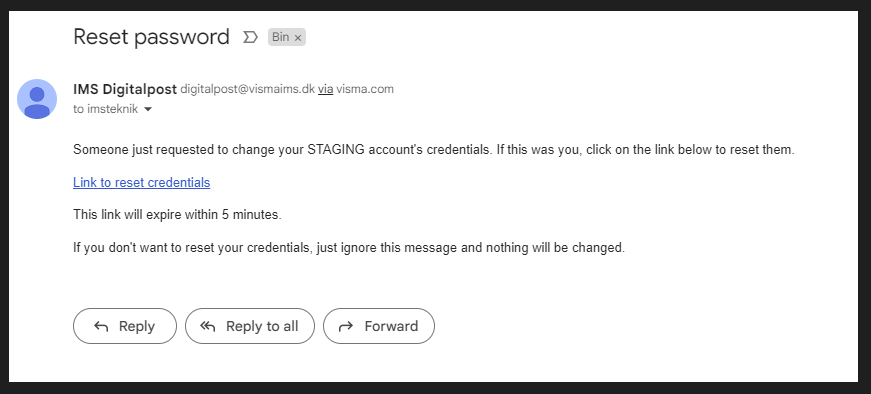This screenshot has height=394, width=871.
Task: Open the "Link to reset credentials" hyperlink
Action: tap(142, 182)
